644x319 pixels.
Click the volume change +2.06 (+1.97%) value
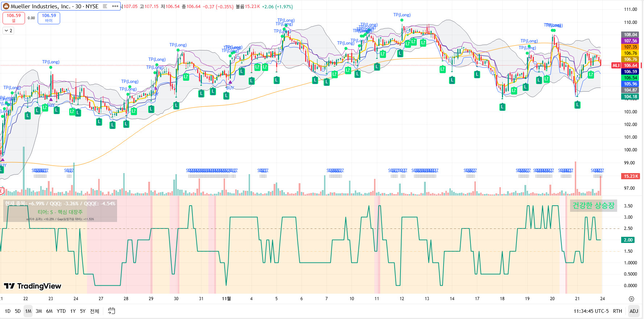(x=277, y=7)
